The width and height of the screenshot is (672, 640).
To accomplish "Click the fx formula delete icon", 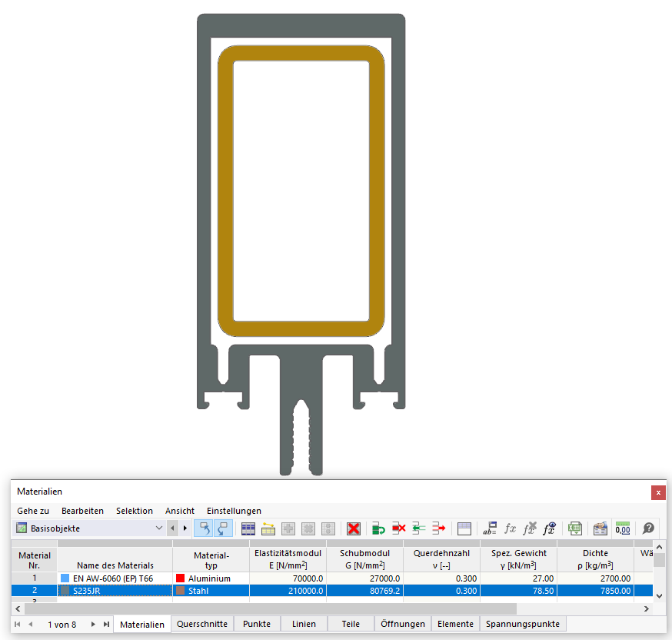I will (530, 528).
